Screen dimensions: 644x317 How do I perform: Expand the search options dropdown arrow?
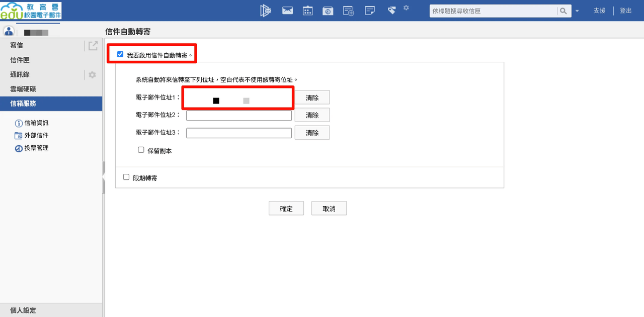(577, 11)
